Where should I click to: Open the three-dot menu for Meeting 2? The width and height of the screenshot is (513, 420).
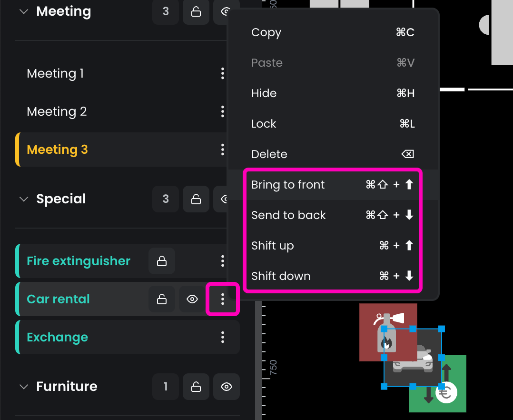pyautogui.click(x=222, y=111)
